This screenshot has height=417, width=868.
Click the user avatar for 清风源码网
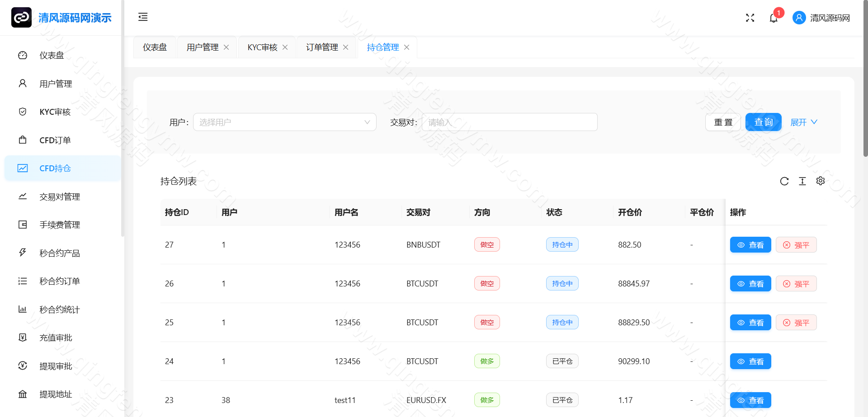pos(799,18)
